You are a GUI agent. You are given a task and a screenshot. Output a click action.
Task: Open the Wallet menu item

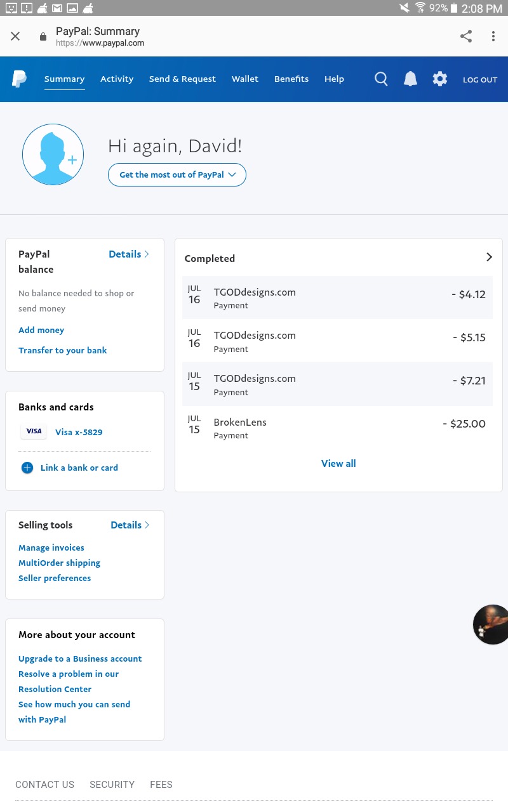245,79
